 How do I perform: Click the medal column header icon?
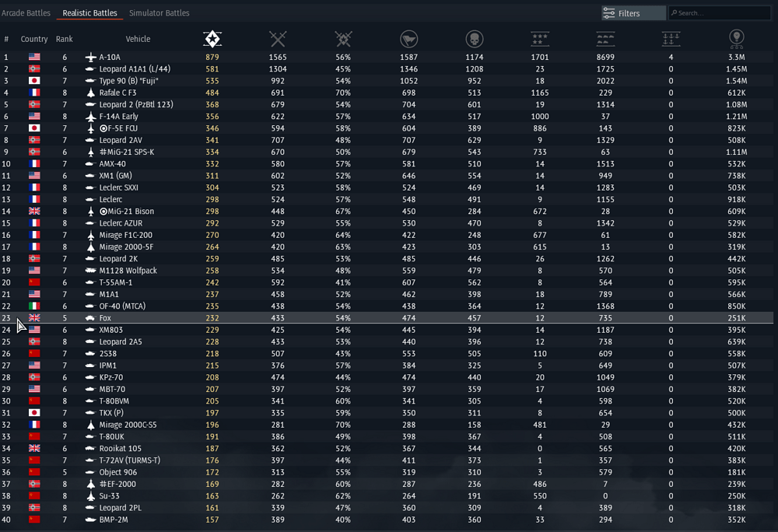click(x=735, y=39)
